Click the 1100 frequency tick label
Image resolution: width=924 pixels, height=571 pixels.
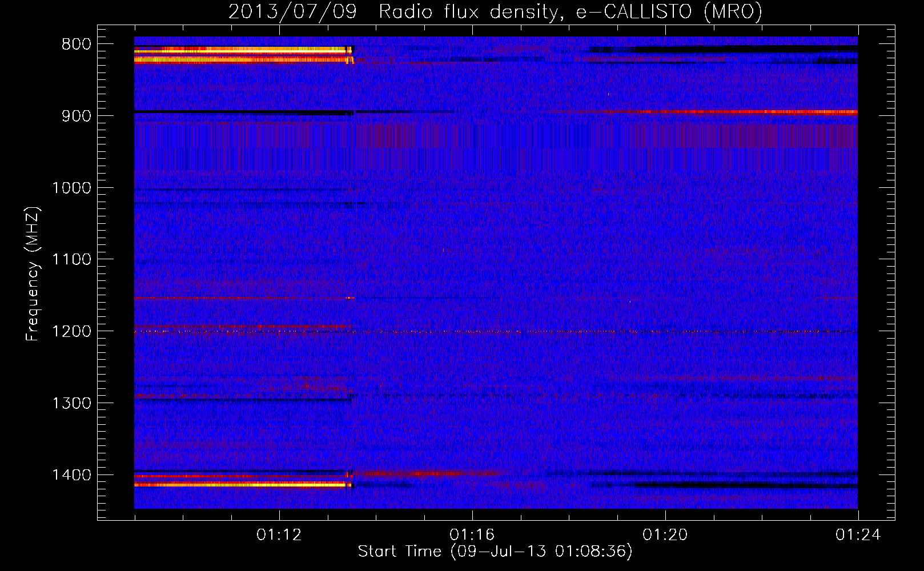point(72,260)
